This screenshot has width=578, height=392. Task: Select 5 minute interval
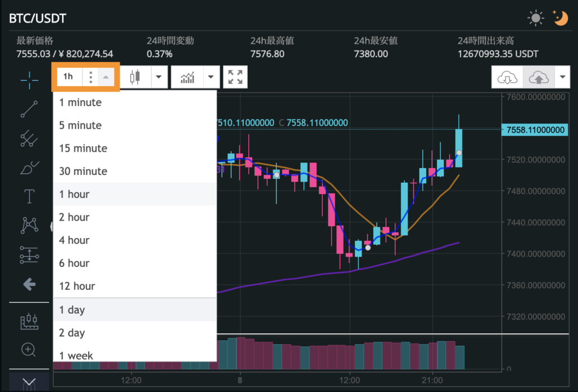coord(135,125)
